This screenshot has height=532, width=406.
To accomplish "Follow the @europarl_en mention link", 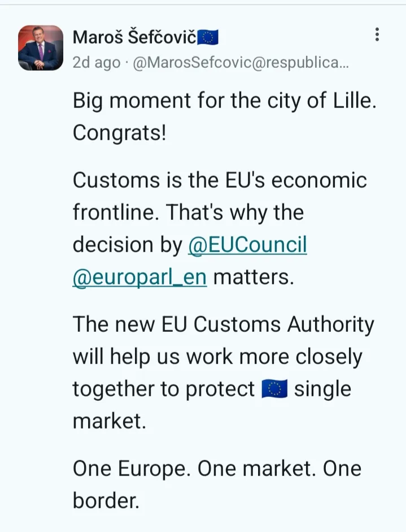I will pyautogui.click(x=139, y=278).
